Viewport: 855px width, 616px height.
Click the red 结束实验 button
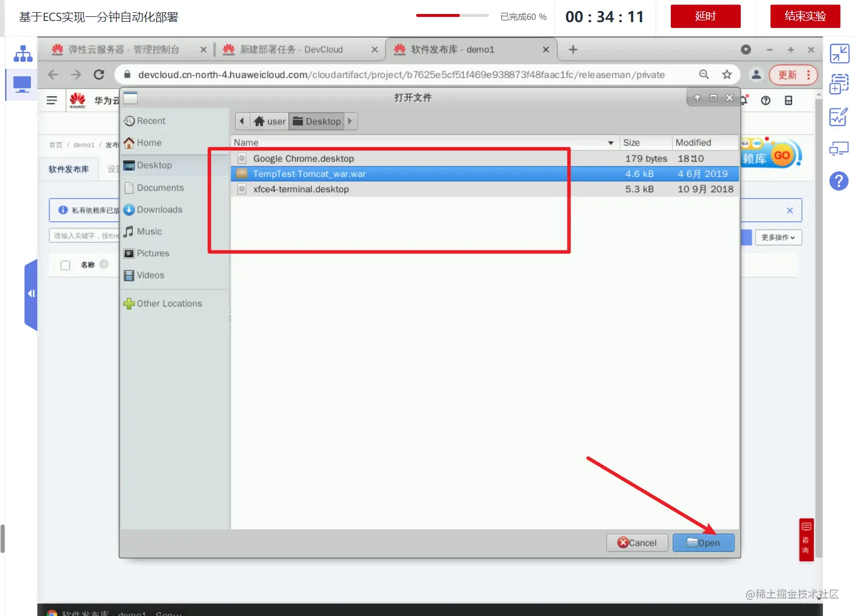(805, 16)
